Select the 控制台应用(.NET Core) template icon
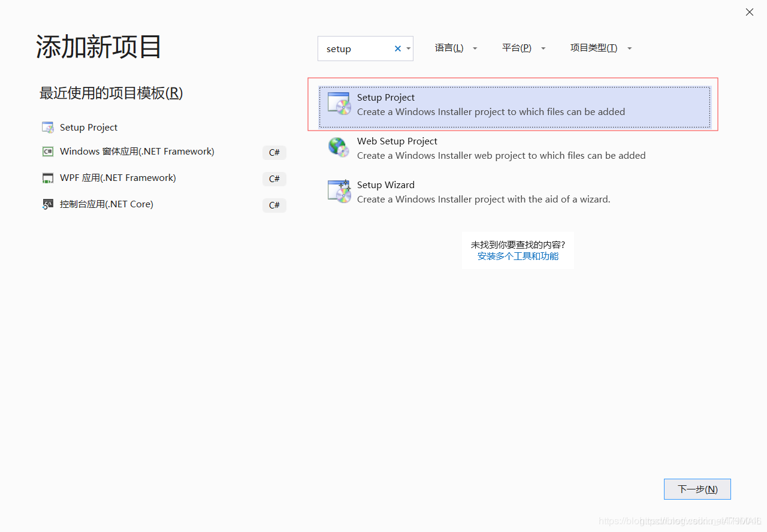767x532 pixels. (48, 204)
